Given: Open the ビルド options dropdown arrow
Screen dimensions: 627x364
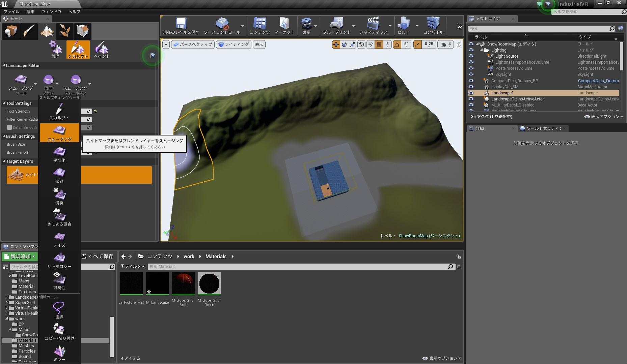Looking at the screenshot, I should click(x=417, y=26).
